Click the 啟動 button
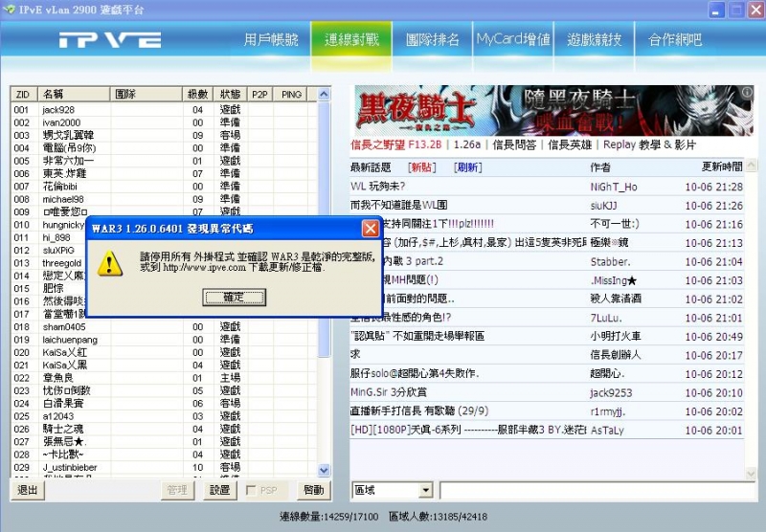Screen dimensions: 766x532 point(314,490)
